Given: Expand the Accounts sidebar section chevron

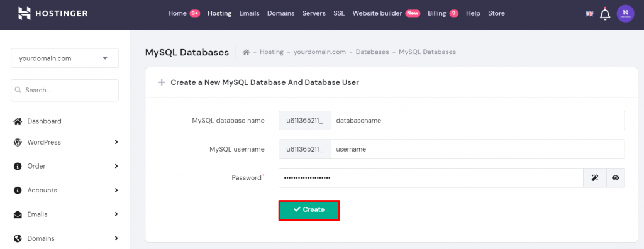Looking at the screenshot, I should (x=116, y=191).
